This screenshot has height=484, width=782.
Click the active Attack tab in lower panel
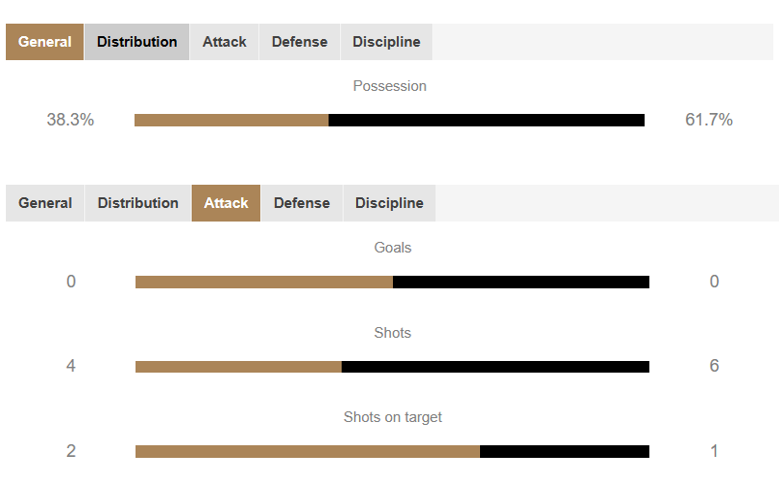coord(226,203)
